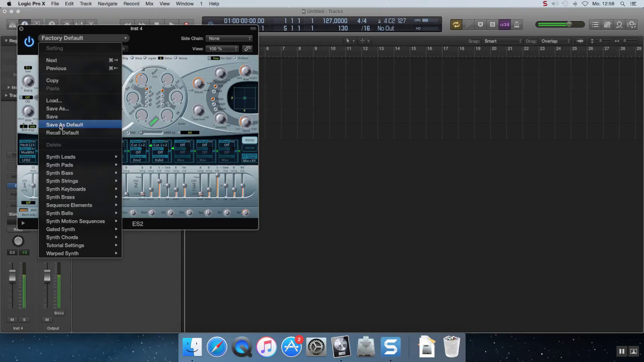
Task: Open the View 100 % dropdown
Action: coord(222,49)
